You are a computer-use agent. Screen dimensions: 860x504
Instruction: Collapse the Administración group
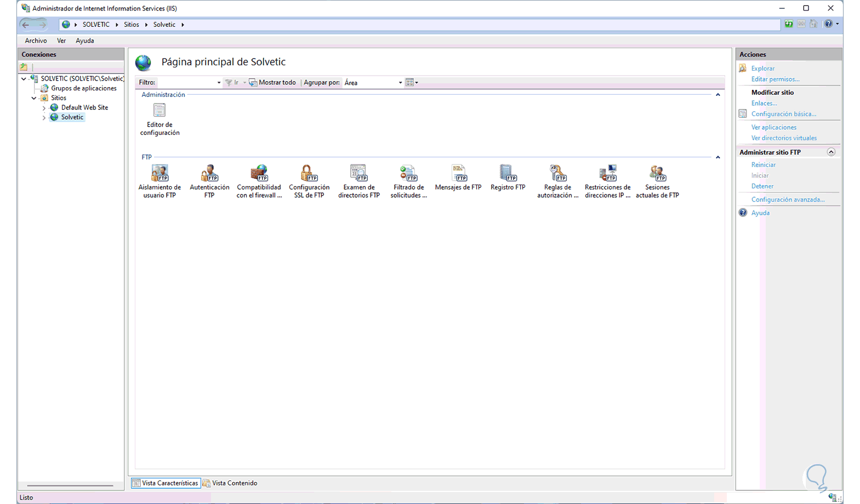pos(717,95)
